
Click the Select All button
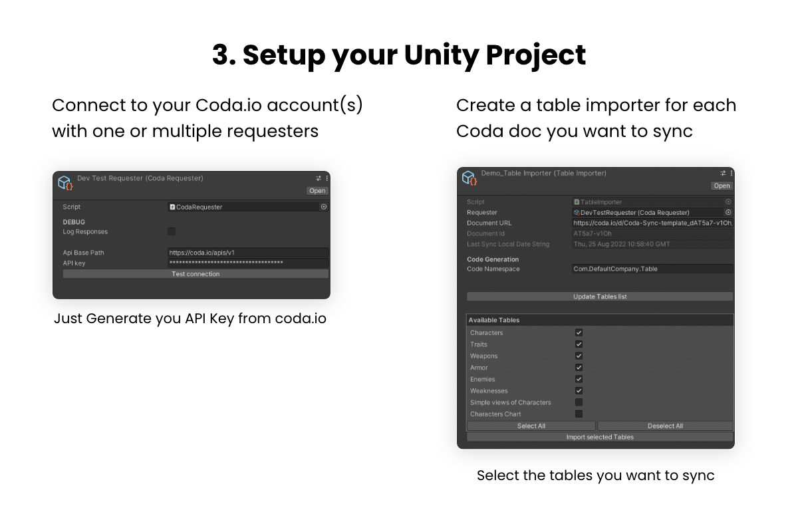[x=531, y=426]
